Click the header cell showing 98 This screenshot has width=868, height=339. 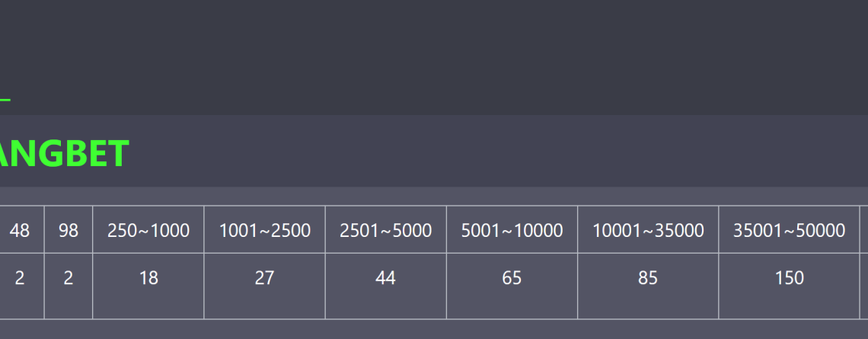(68, 230)
